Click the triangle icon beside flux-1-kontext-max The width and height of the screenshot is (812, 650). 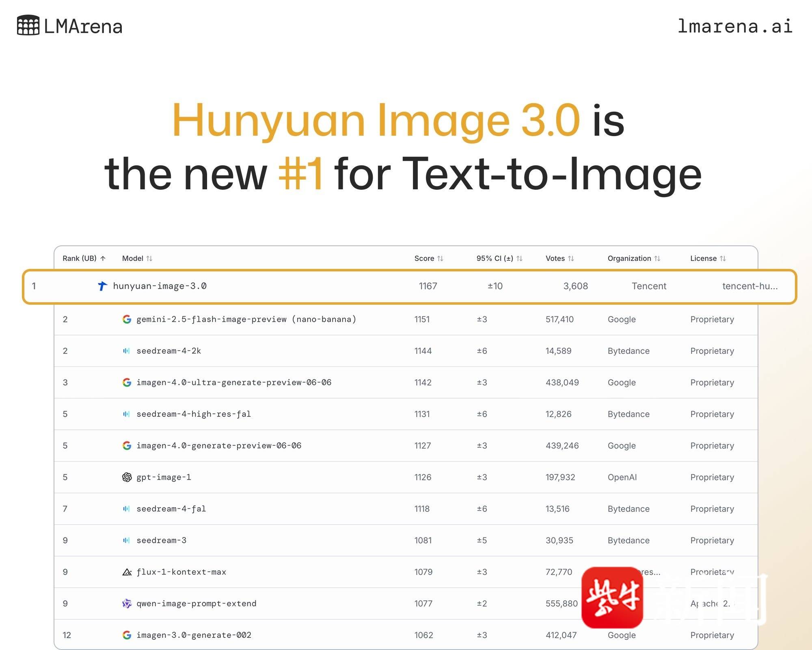click(127, 572)
